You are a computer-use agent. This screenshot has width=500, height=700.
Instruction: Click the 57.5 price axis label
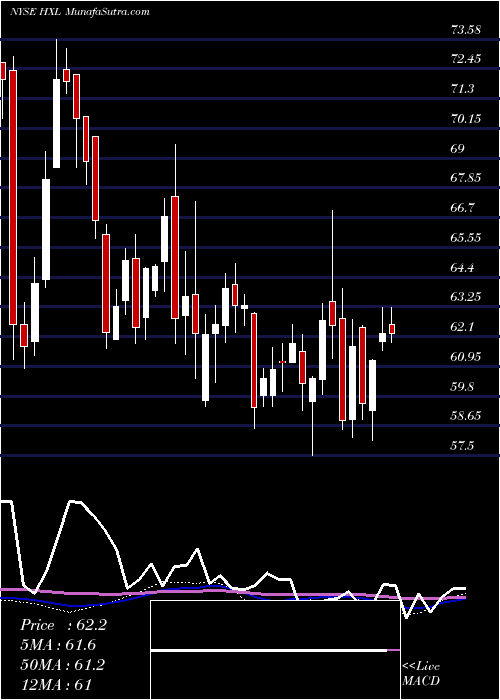[462, 446]
